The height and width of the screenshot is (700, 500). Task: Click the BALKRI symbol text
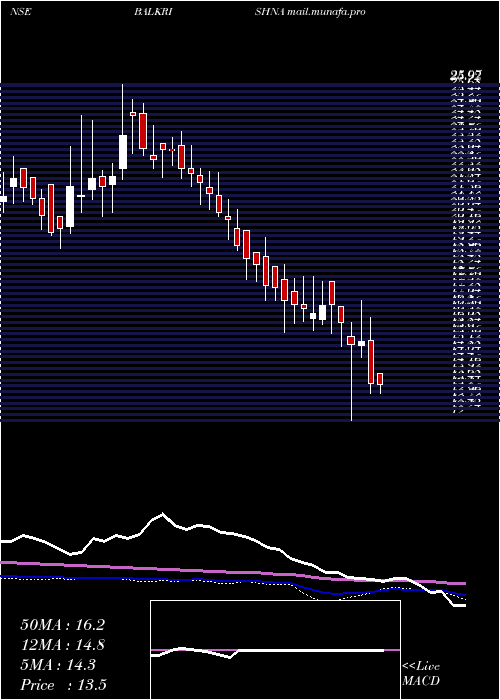coord(153,12)
